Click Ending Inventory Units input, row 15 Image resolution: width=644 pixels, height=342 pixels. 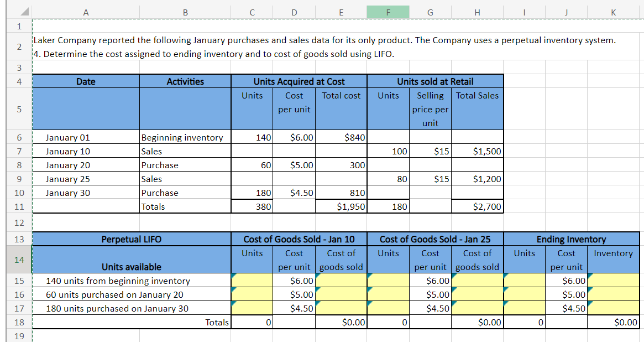524,281
